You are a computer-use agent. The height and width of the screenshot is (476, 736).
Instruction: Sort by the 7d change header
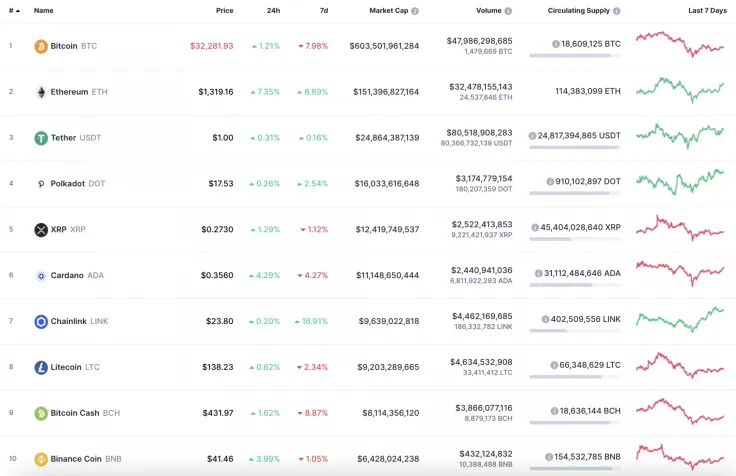tap(323, 10)
